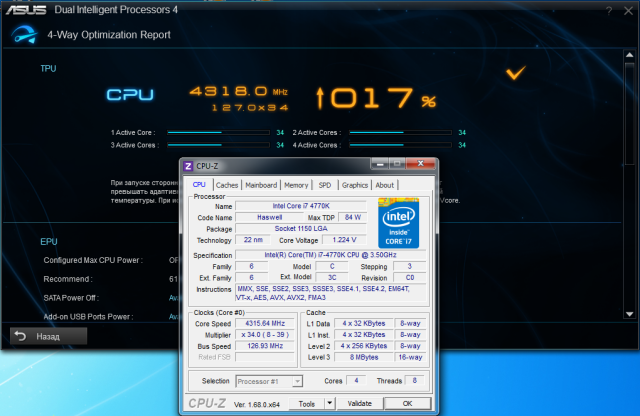
Task: Click the orange TPU checkmark icon
Action: tap(516, 73)
